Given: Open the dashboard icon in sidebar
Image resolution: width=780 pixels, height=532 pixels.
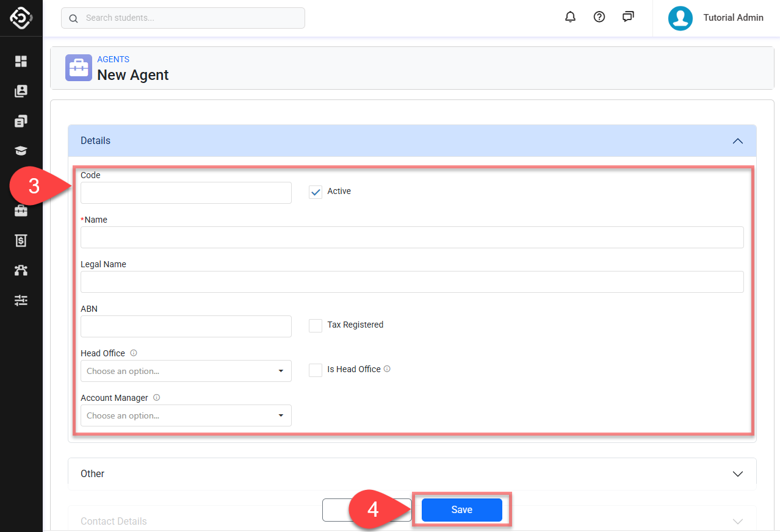Looking at the screenshot, I should coord(21,61).
